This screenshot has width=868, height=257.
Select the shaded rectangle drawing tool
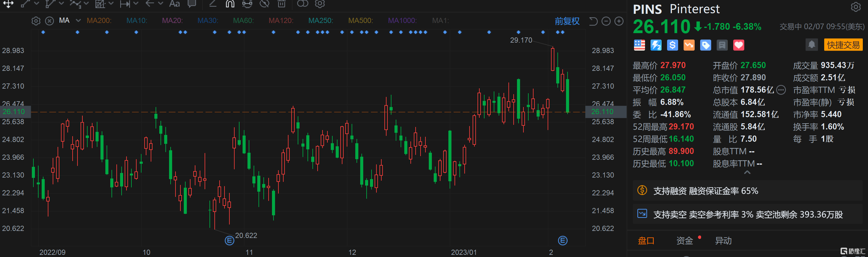(x=100, y=4)
